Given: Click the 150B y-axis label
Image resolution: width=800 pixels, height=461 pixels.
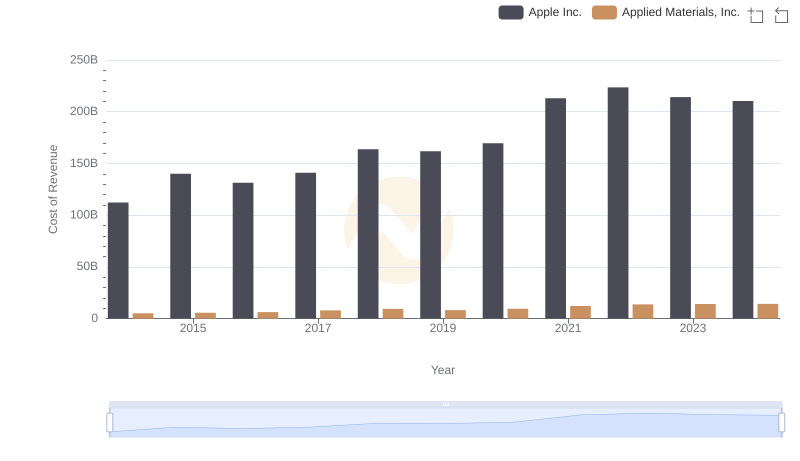Looking at the screenshot, I should tap(84, 164).
